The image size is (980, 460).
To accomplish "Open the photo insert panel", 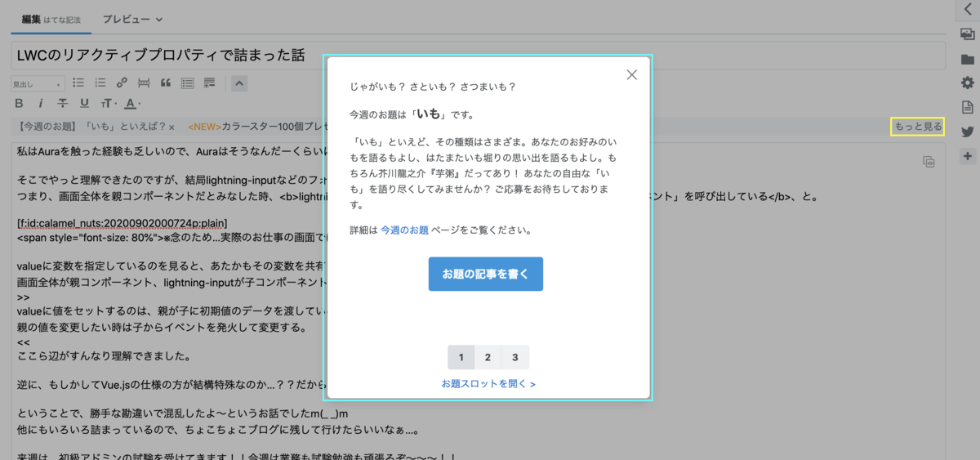I will click(x=968, y=34).
